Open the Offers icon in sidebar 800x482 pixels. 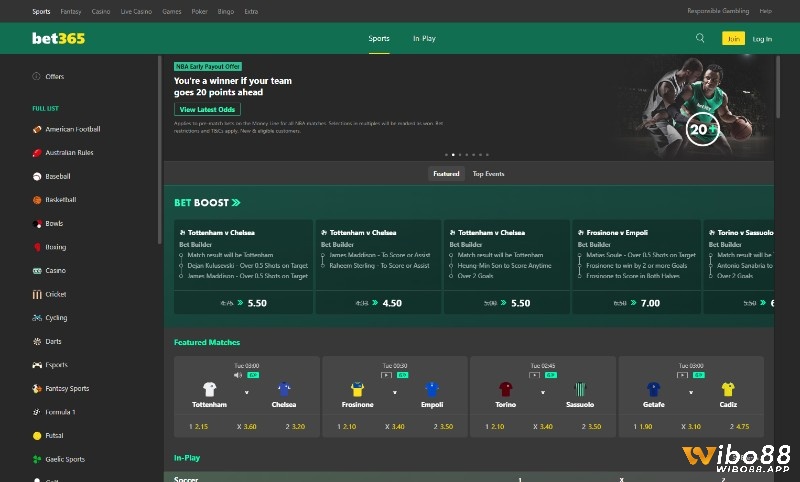pos(36,77)
